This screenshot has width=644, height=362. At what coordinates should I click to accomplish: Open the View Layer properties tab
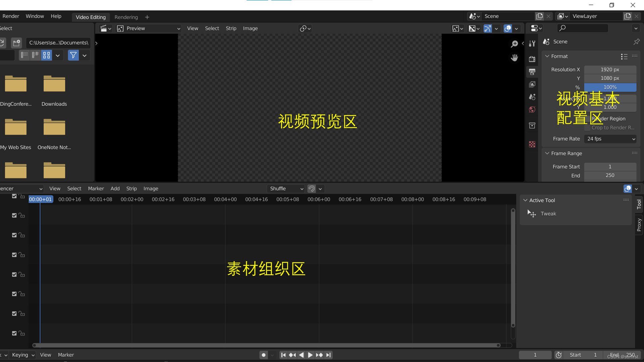tap(532, 84)
